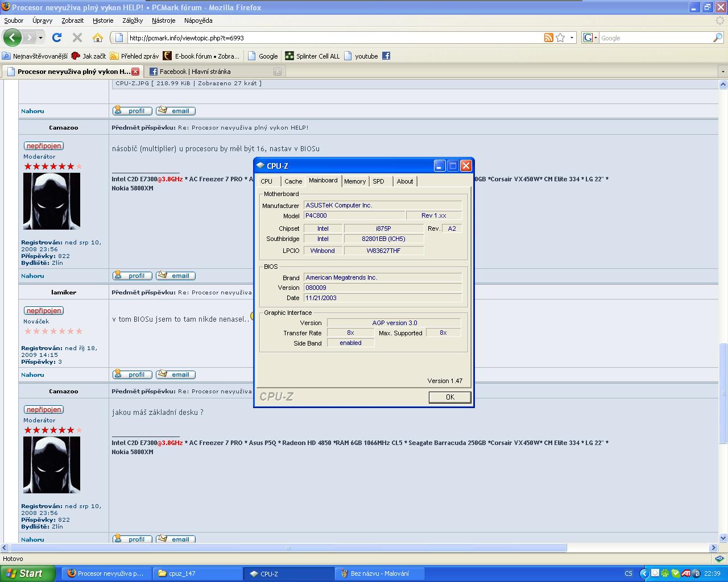Open the Nejnavštěvovanější bookmarks folder
Screen dimensions: 728x582
click(35, 56)
